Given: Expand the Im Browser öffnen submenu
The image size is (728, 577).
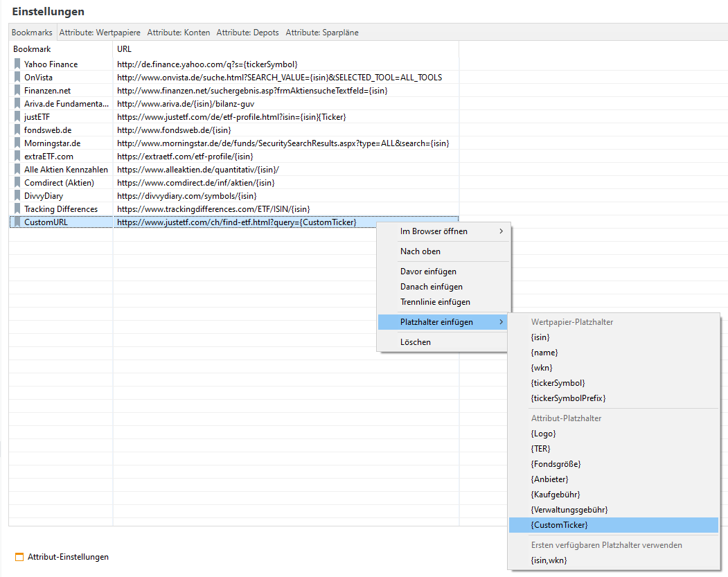Looking at the screenshot, I should (443, 231).
